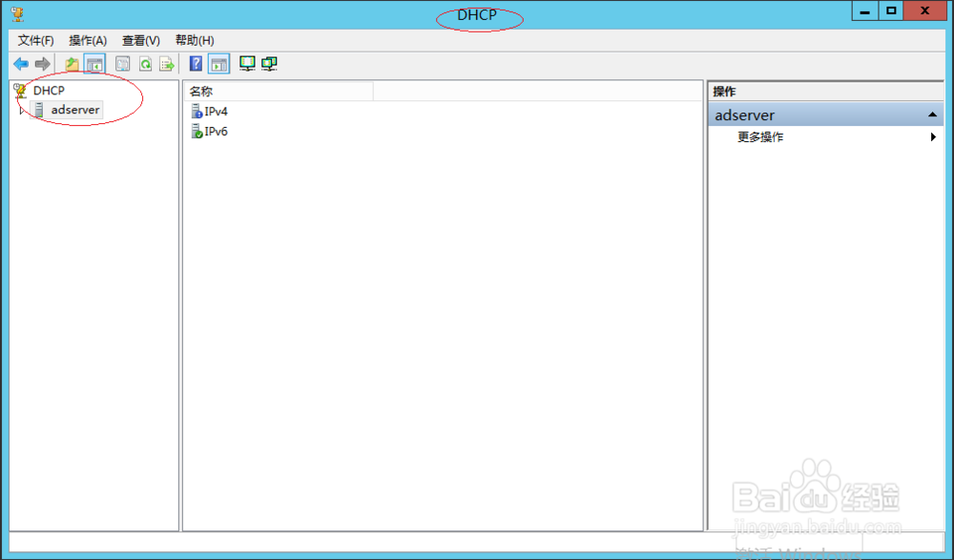Viewport: 954px width, 560px height.
Task: Click the Back navigation arrow on toolbar
Action: [20, 63]
